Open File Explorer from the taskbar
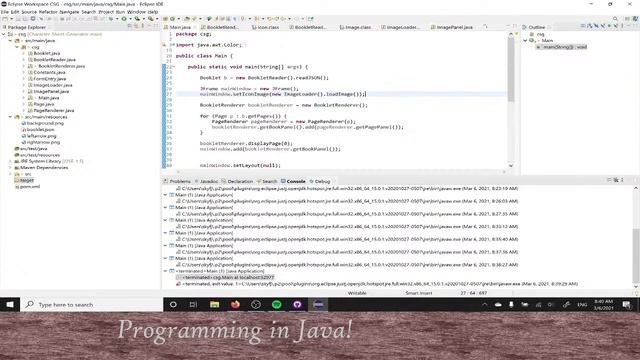The width and height of the screenshot is (640, 360). click(x=214, y=304)
